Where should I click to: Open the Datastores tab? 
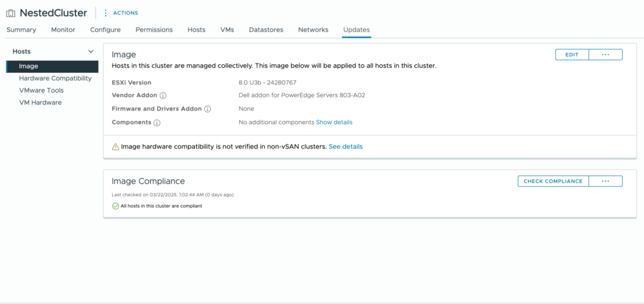tap(266, 30)
